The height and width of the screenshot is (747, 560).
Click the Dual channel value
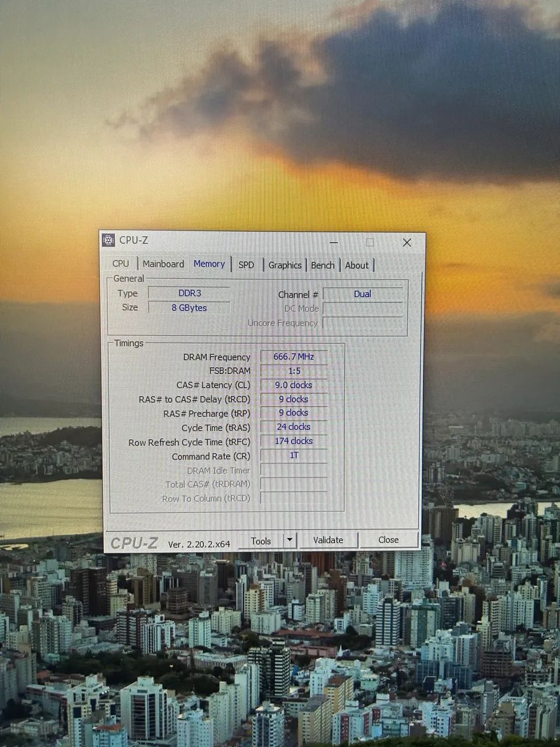362,294
